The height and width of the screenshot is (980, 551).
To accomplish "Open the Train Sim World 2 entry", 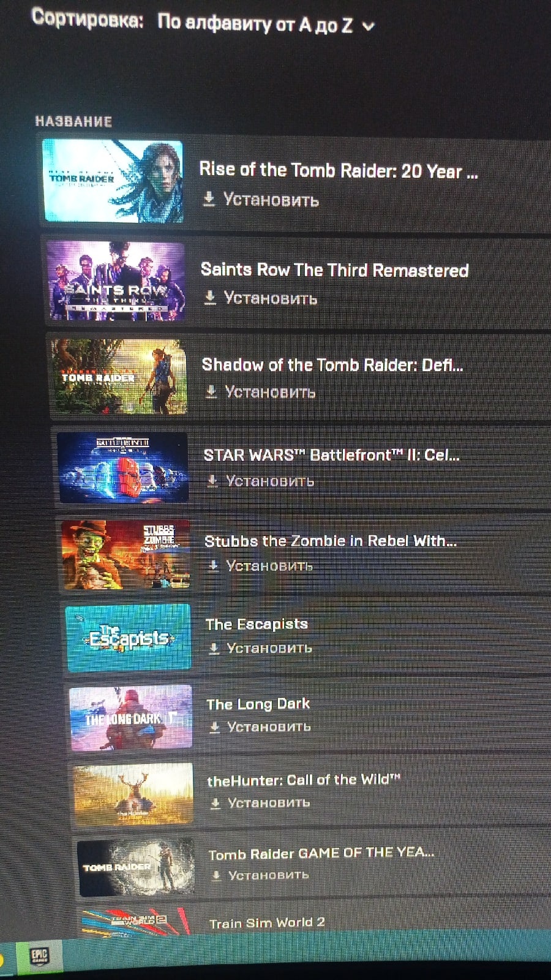I will [266, 922].
